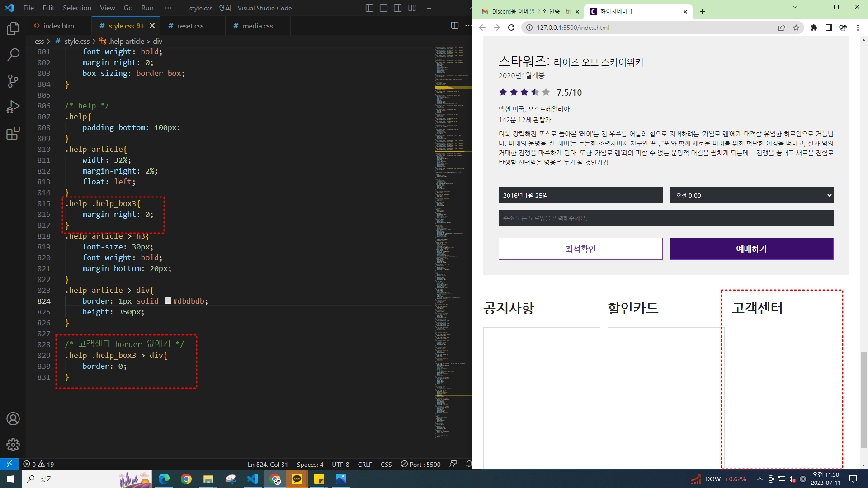Toggle the bottom panel layout icon

(x=383, y=8)
